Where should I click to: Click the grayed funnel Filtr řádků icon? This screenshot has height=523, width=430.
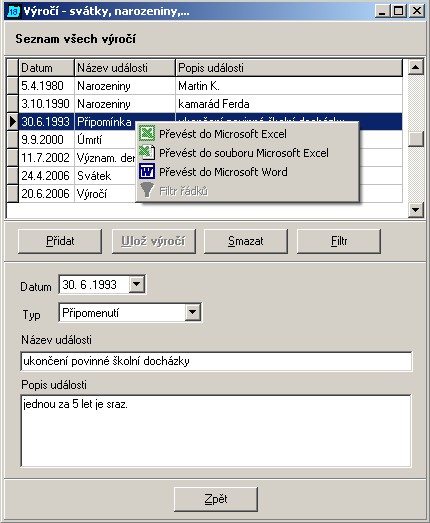[147, 190]
